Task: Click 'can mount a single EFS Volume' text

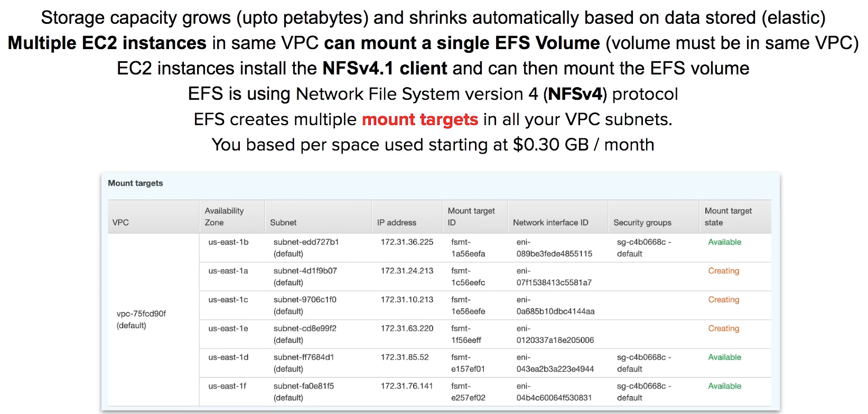Action: coord(462,43)
